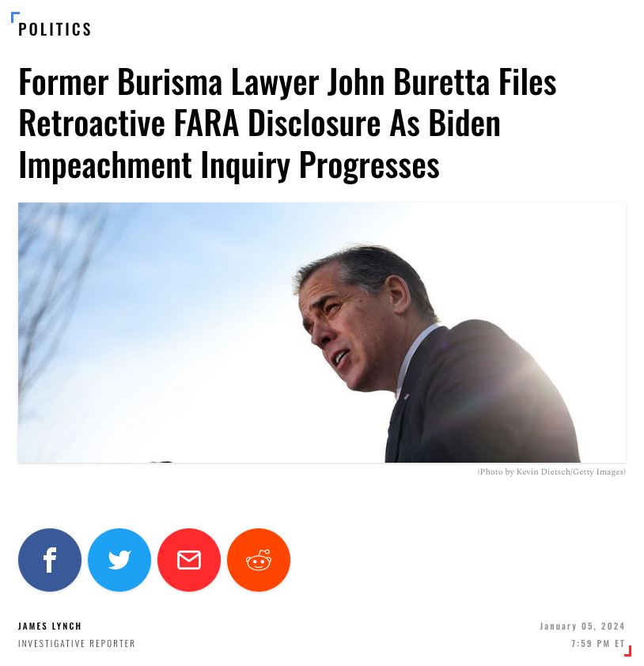Click Kevin Dietsch in the photo credit
This screenshot has height=666, width=644.
pyautogui.click(x=543, y=472)
